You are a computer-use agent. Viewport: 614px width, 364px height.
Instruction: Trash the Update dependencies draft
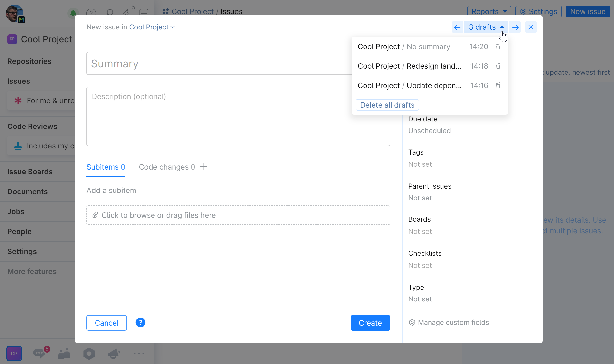[x=498, y=86]
